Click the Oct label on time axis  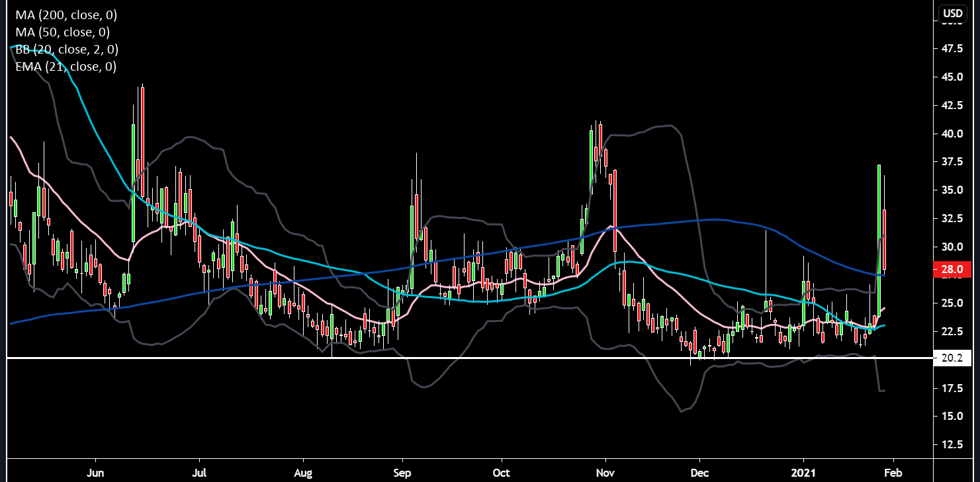coord(502,473)
